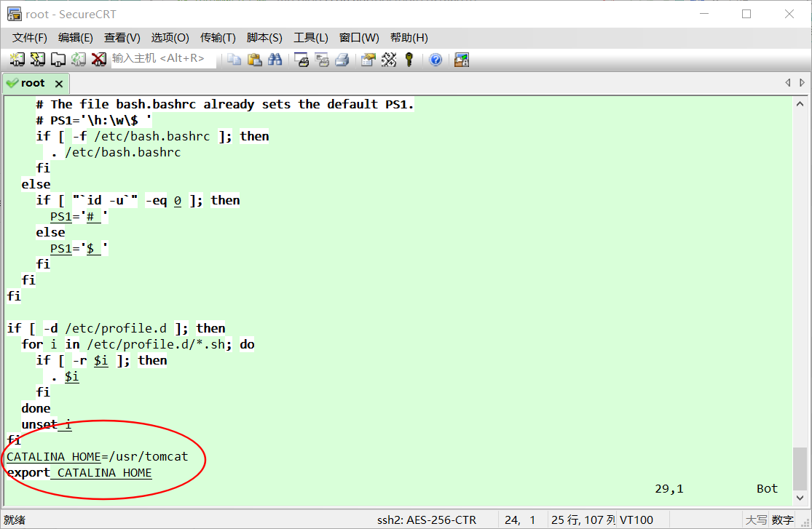Image resolution: width=812 pixels, height=529 pixels.
Task: Click the tab scroll right arrow
Action: coord(802,83)
